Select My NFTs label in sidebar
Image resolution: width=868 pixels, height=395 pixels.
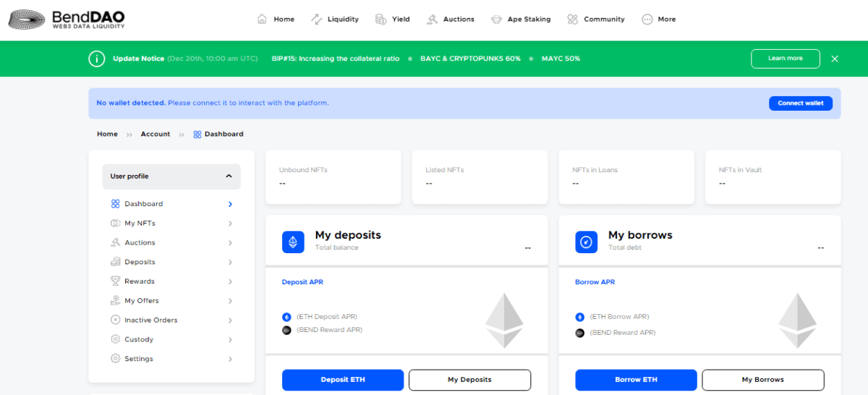140,224
